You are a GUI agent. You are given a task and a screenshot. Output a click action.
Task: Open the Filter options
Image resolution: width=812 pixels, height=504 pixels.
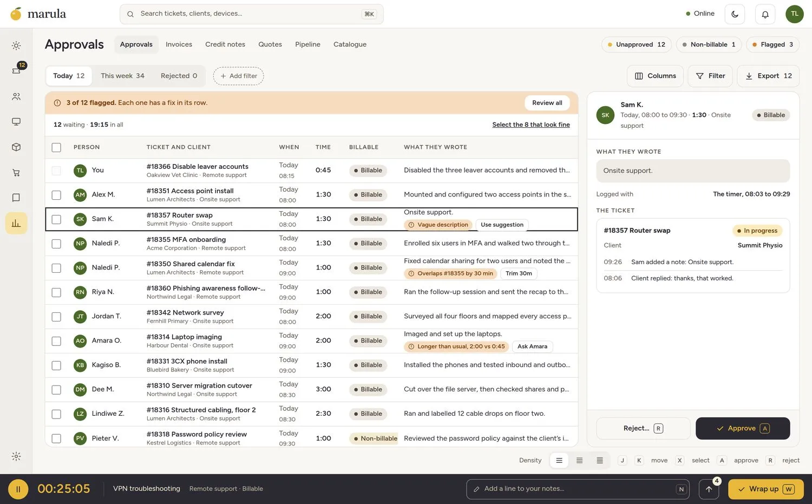click(x=710, y=76)
